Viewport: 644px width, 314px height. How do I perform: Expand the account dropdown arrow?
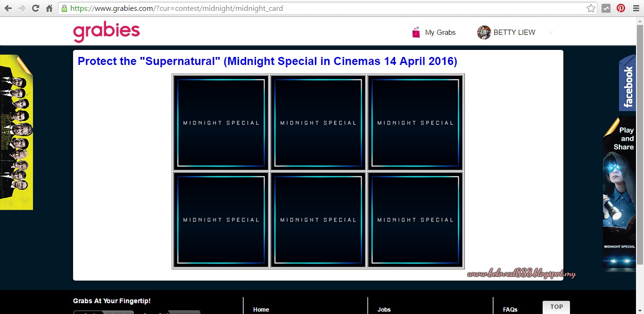click(551, 32)
